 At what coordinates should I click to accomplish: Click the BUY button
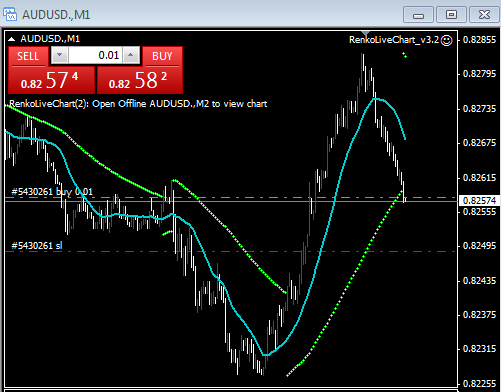click(x=163, y=56)
